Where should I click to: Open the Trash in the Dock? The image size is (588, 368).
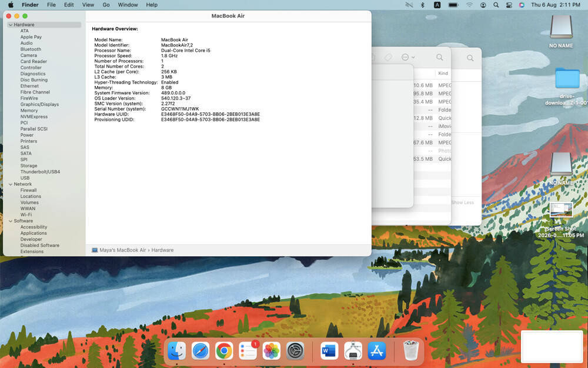[x=411, y=350]
